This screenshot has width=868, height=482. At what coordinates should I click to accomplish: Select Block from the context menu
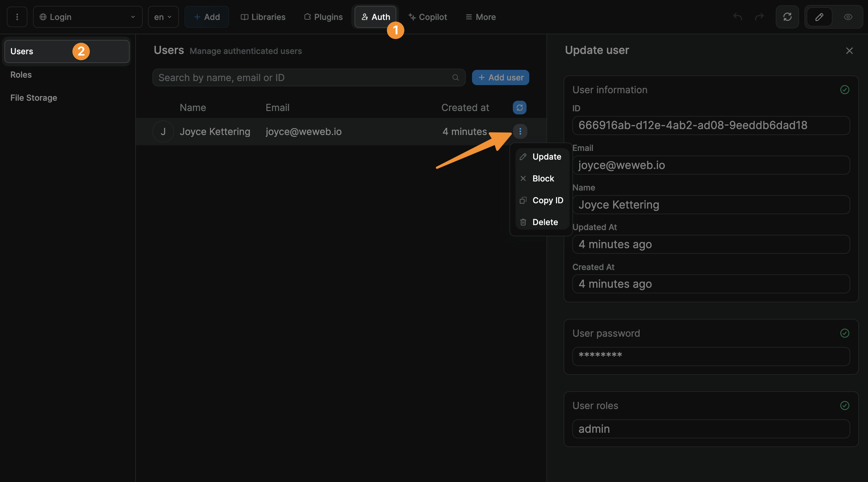tap(542, 178)
